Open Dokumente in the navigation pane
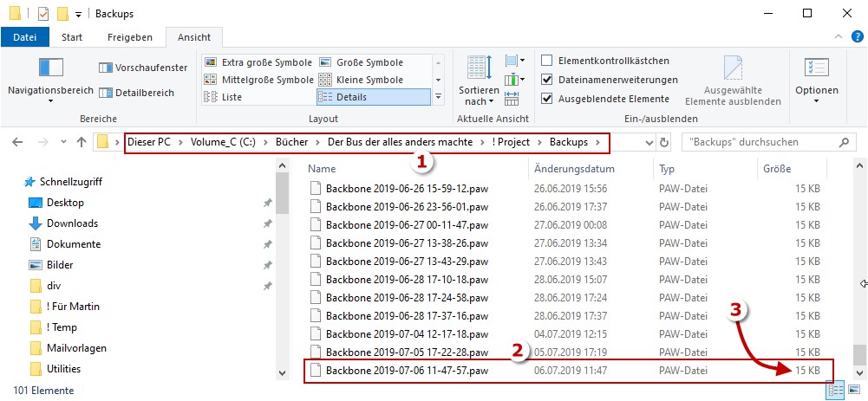The width and height of the screenshot is (868, 401). click(65, 244)
